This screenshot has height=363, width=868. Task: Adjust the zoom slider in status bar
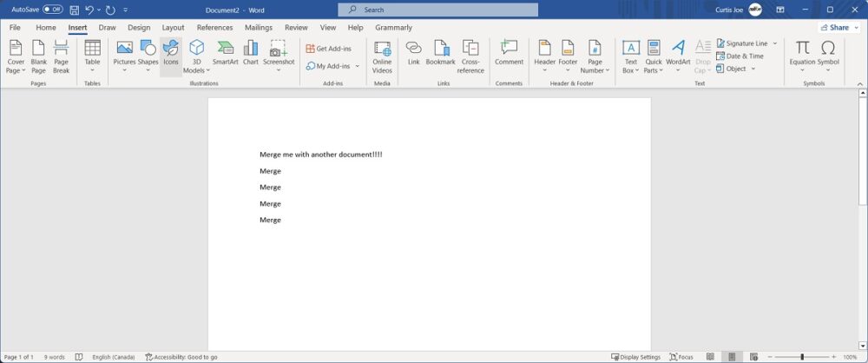tap(801, 357)
